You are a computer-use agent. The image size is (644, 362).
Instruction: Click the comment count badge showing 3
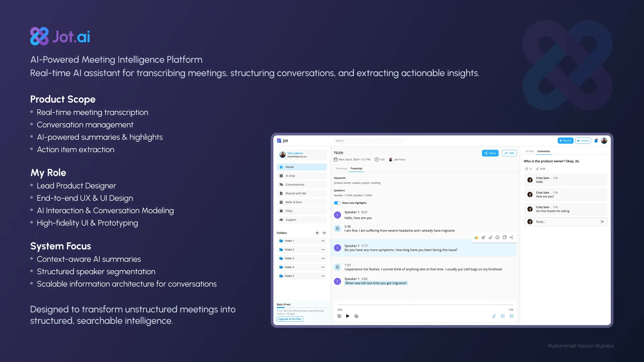coord(528,169)
